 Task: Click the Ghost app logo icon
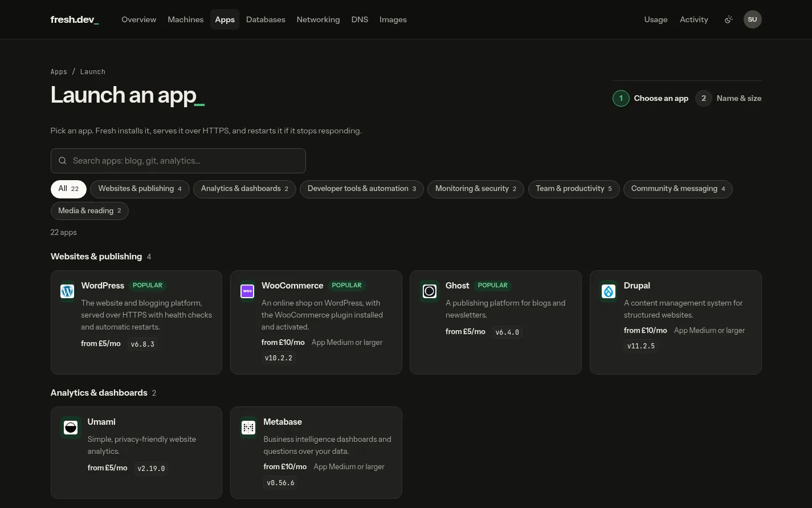tap(430, 291)
